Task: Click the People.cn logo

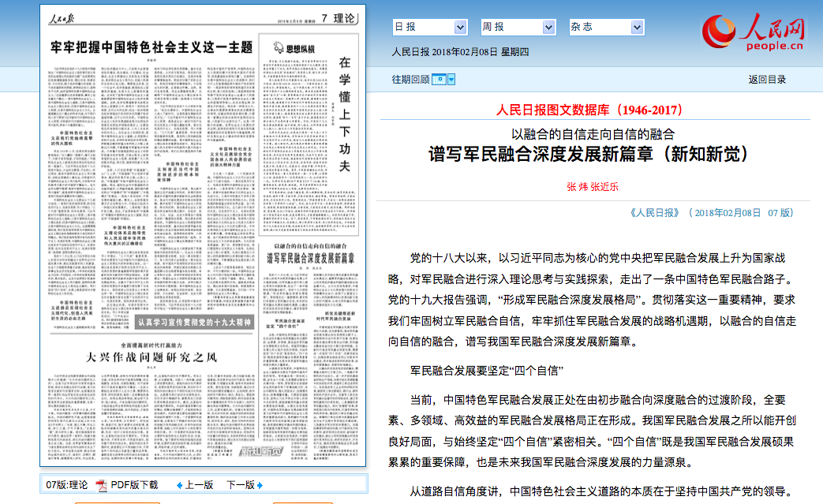Action: (754, 32)
